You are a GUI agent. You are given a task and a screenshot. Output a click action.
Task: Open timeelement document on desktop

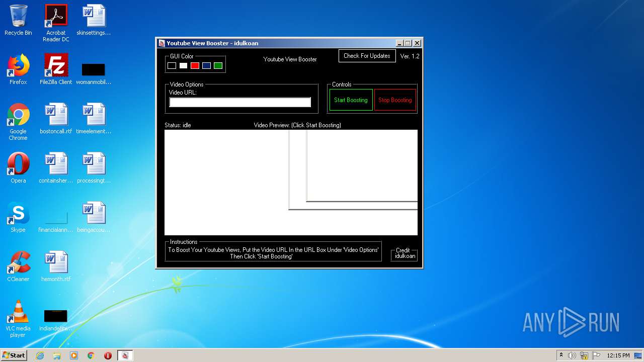[x=94, y=119]
